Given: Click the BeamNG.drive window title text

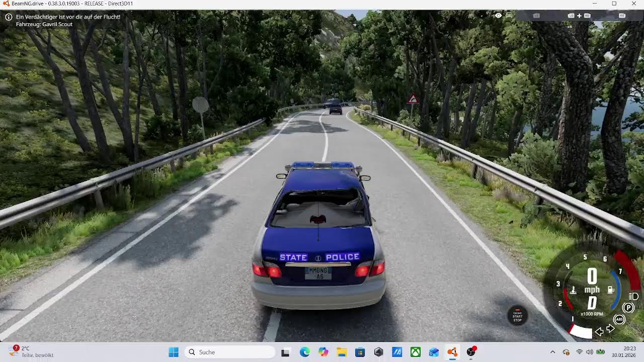Looking at the screenshot, I should click(72, 4).
